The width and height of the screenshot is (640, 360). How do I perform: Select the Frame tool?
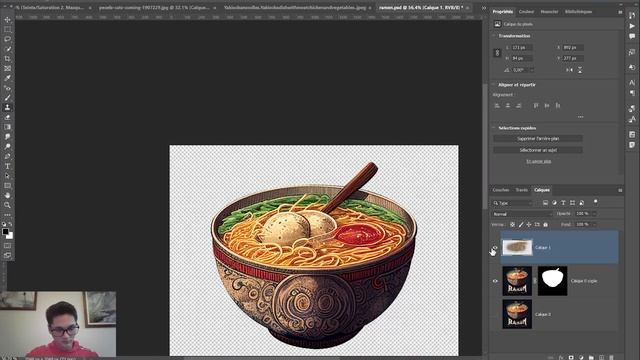coord(7,69)
